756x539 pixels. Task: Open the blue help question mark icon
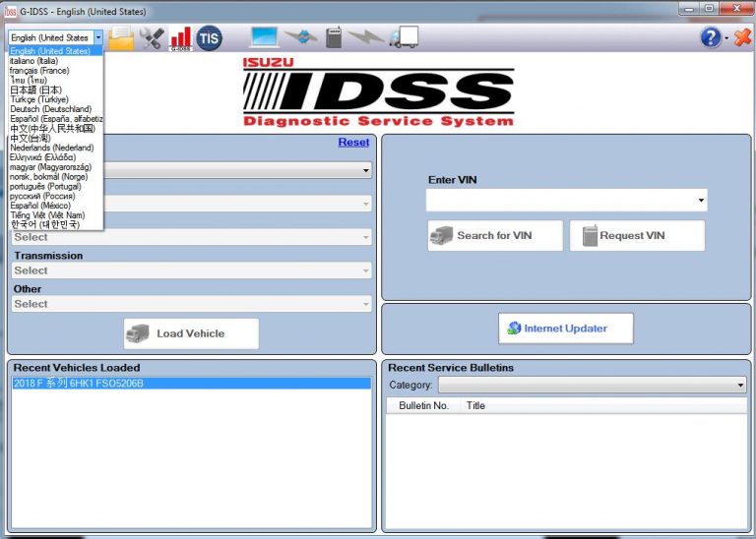(710, 37)
